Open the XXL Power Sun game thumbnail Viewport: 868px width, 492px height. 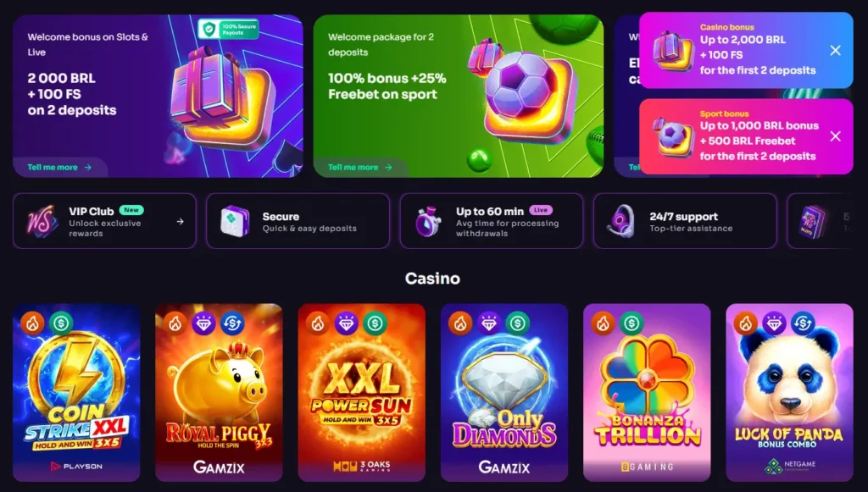(361, 392)
